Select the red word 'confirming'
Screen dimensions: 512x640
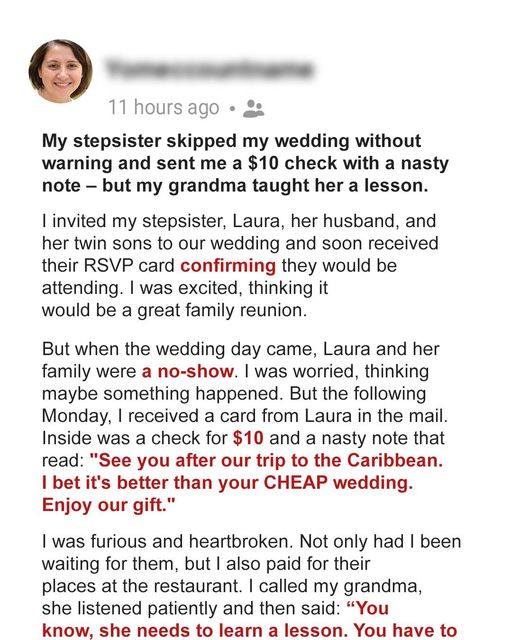pyautogui.click(x=228, y=266)
